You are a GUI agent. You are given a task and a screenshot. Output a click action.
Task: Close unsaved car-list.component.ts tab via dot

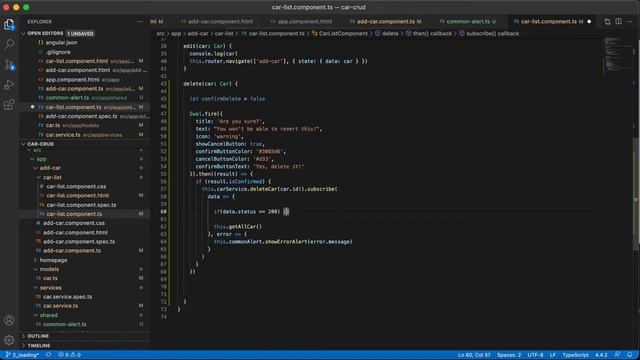point(589,22)
